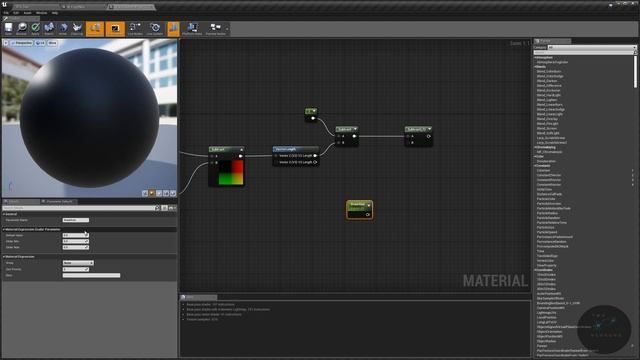This screenshot has width=640, height=360.
Task: Expand the right Subtract node dropdown arrow
Action: (x=429, y=129)
